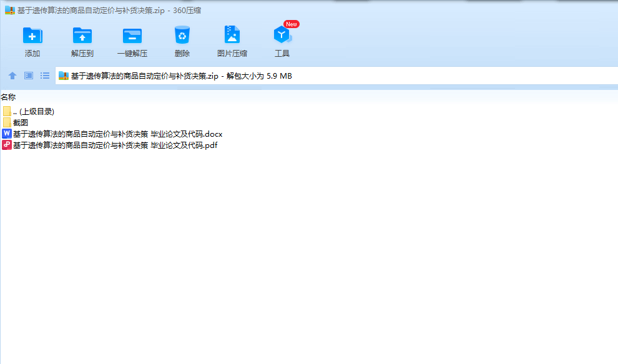Image resolution: width=618 pixels, height=364 pixels.
Task: Sort by the 名称 column header
Action: pyautogui.click(x=8, y=97)
